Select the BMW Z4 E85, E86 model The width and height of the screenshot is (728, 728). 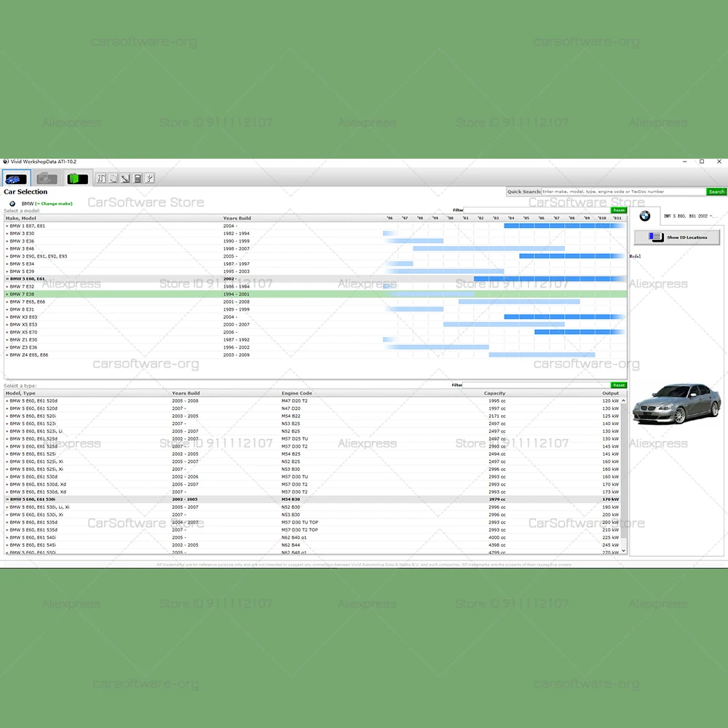(315, 355)
